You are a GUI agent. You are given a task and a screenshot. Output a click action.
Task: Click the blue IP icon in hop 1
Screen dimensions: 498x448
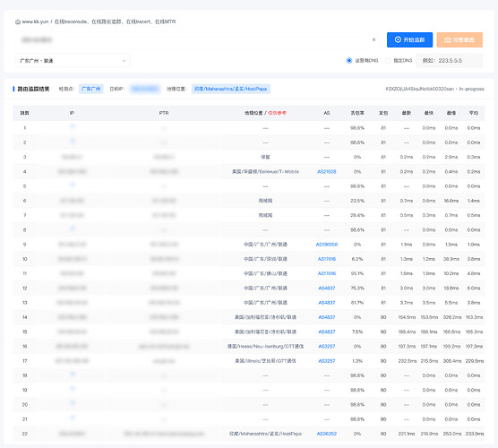(73, 126)
